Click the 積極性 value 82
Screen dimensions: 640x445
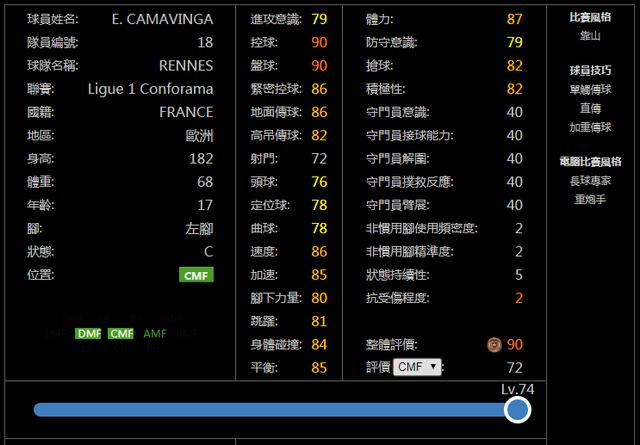tap(514, 89)
